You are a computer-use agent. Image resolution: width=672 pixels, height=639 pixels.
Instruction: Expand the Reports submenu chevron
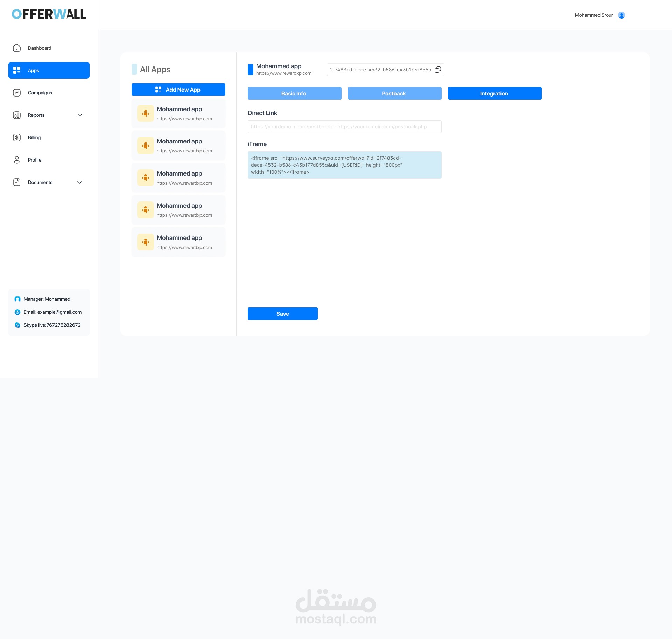(x=80, y=115)
